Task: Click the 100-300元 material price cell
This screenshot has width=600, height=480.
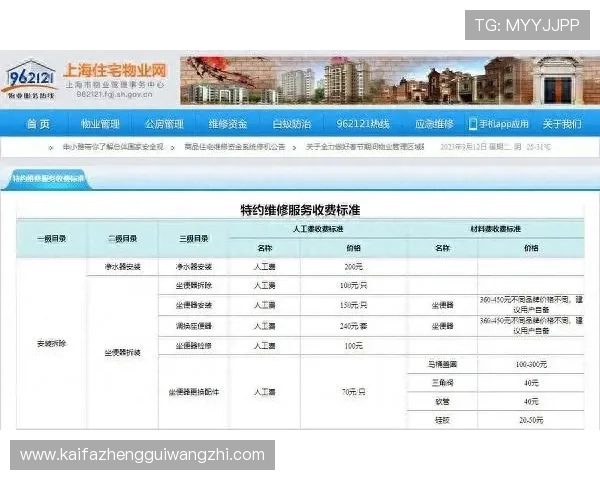Action: click(x=531, y=364)
